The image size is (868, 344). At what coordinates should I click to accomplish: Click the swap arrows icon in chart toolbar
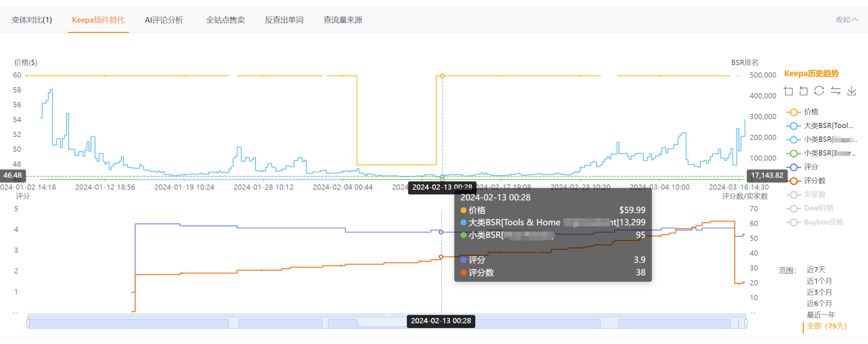click(x=835, y=91)
